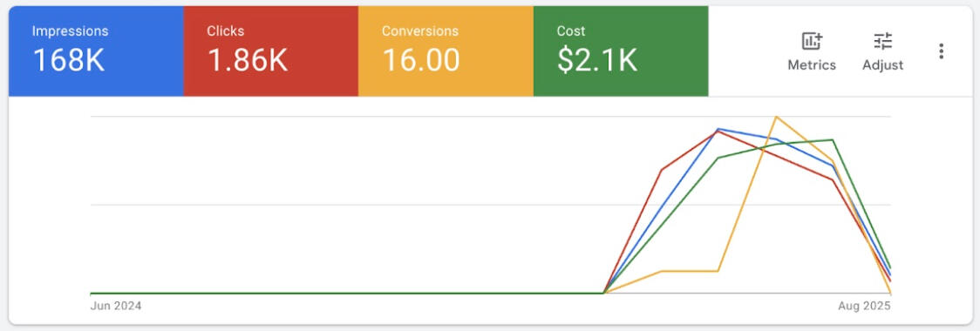Click the Metrics text label

click(811, 65)
